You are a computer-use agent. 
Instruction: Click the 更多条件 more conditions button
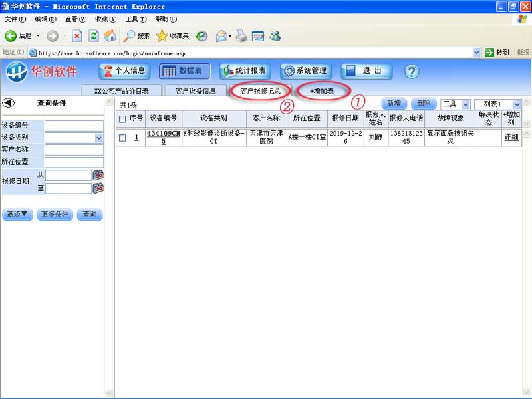tap(55, 214)
